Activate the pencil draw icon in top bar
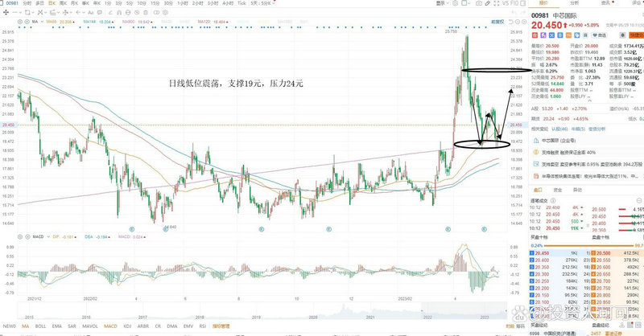This screenshot has width=644, height=336. tap(488, 3)
